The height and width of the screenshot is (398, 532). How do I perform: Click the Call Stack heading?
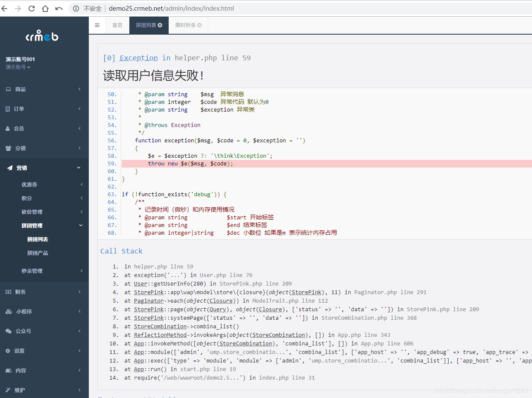[x=121, y=251]
